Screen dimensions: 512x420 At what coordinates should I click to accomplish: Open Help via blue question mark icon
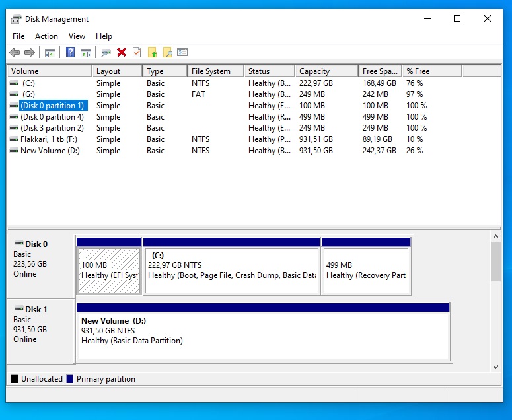click(x=70, y=53)
